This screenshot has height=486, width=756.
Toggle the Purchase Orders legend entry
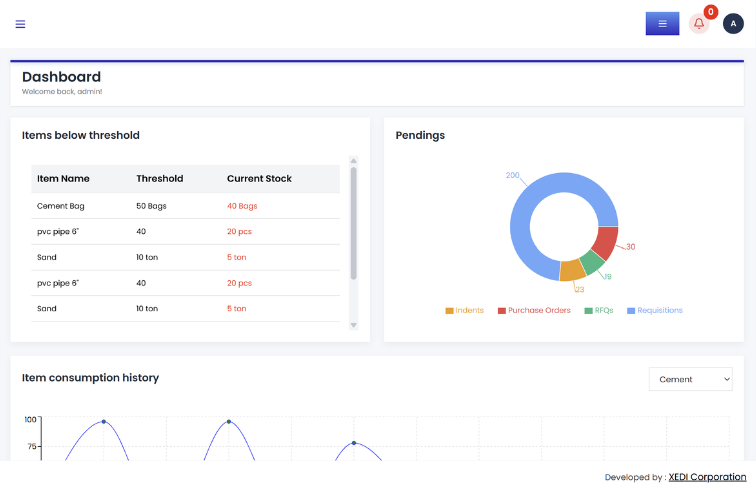[x=534, y=310]
